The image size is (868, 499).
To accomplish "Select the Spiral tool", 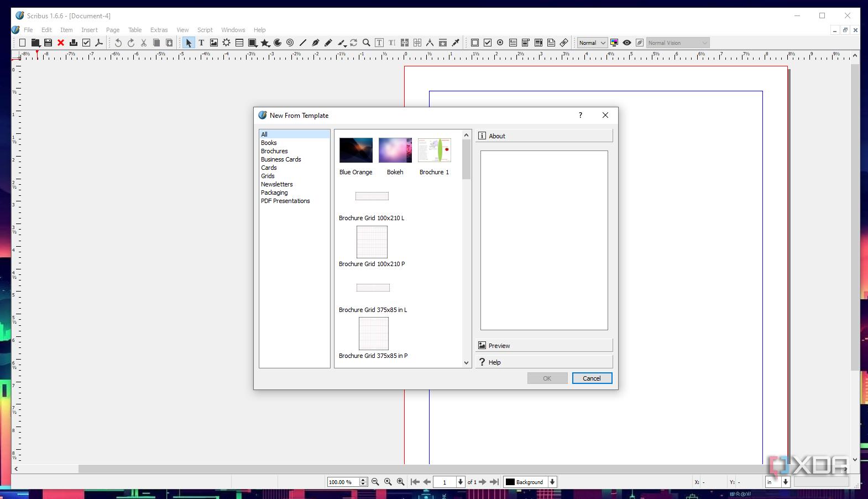I will (290, 43).
